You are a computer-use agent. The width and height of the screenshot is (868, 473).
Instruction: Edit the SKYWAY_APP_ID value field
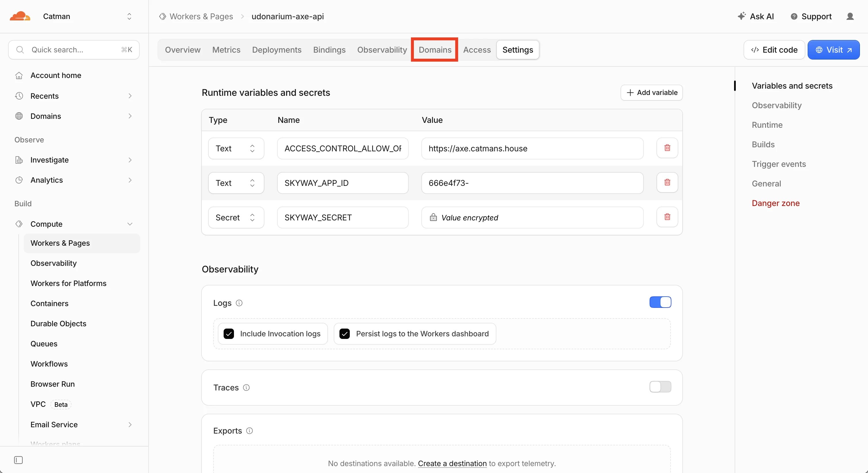(532, 183)
